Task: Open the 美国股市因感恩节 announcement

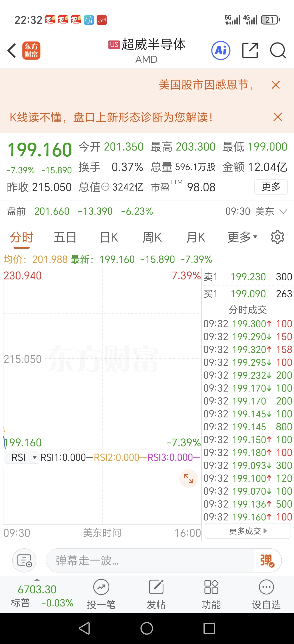Action: pyautogui.click(x=206, y=85)
